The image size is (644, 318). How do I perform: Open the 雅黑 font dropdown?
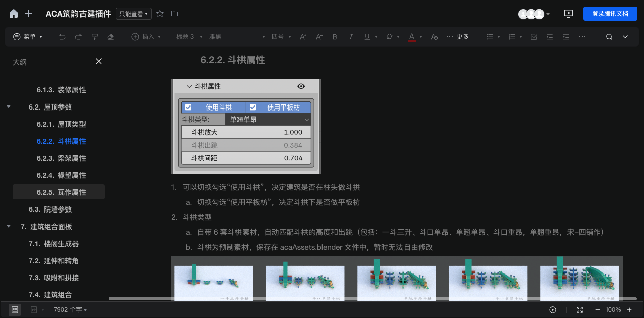pyautogui.click(x=237, y=37)
